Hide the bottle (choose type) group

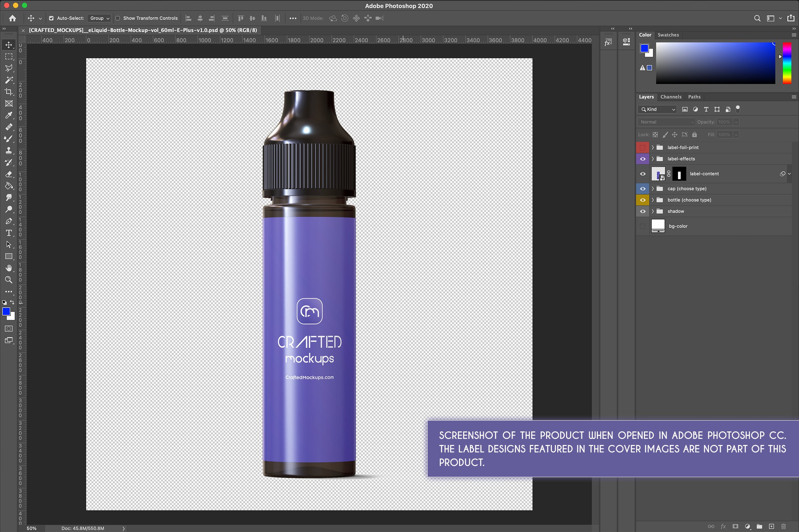pyautogui.click(x=643, y=200)
